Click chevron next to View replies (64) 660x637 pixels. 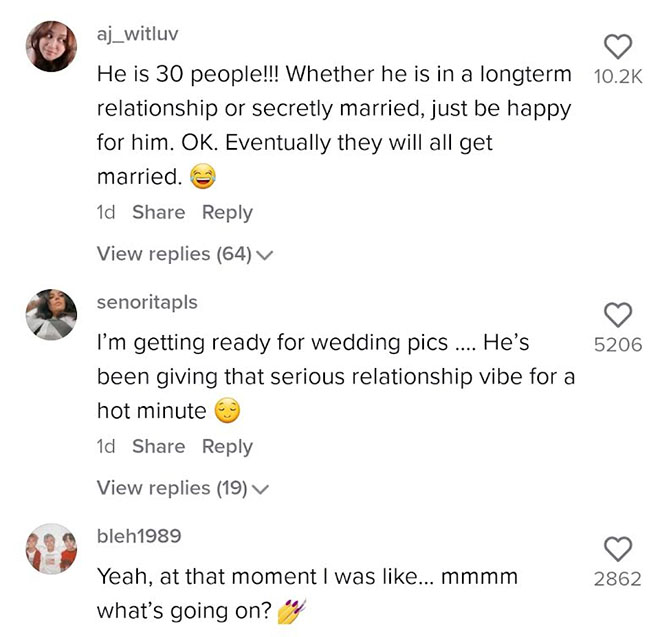click(265, 255)
